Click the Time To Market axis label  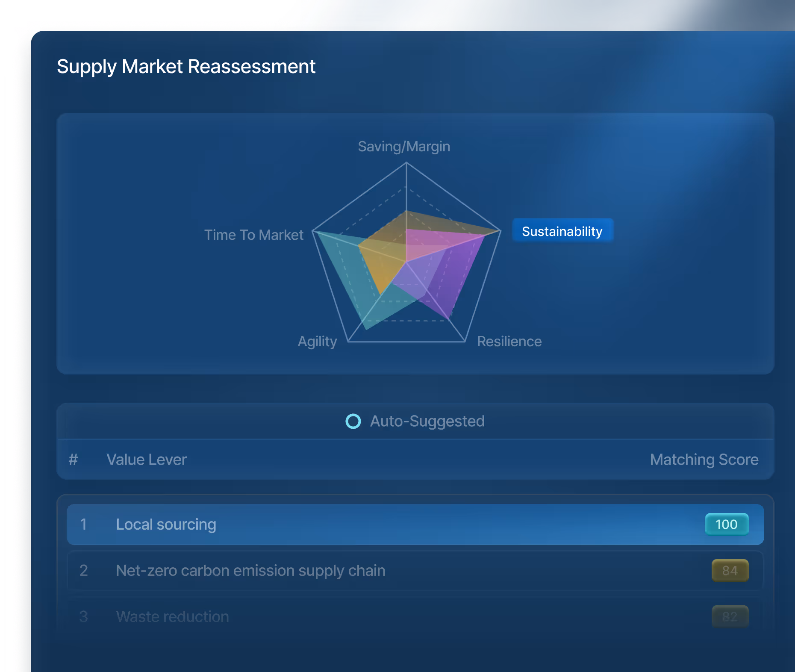[x=254, y=235]
